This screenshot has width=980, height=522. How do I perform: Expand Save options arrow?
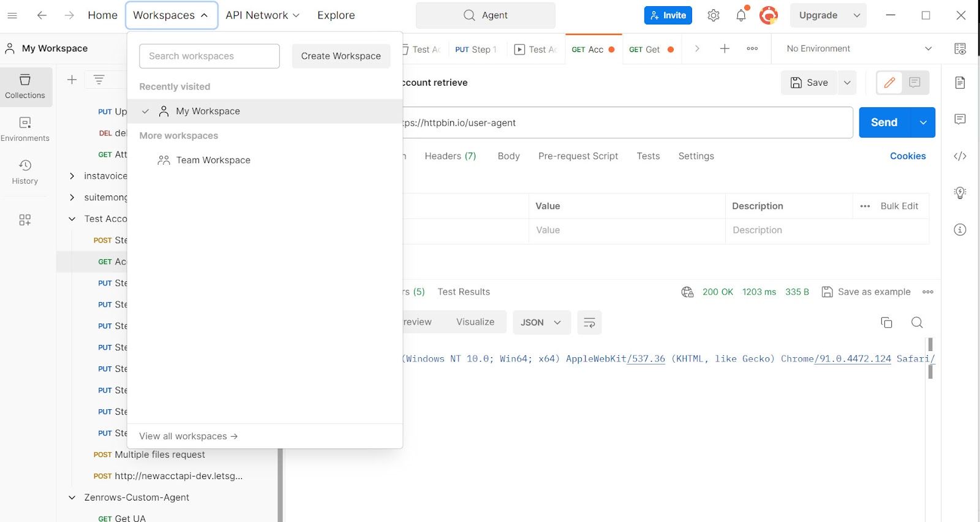pos(847,83)
